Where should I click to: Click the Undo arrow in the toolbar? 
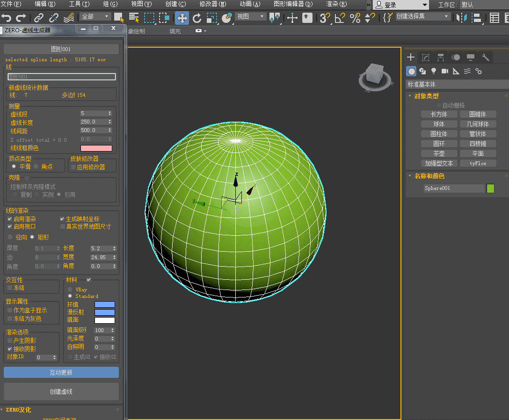coord(7,18)
